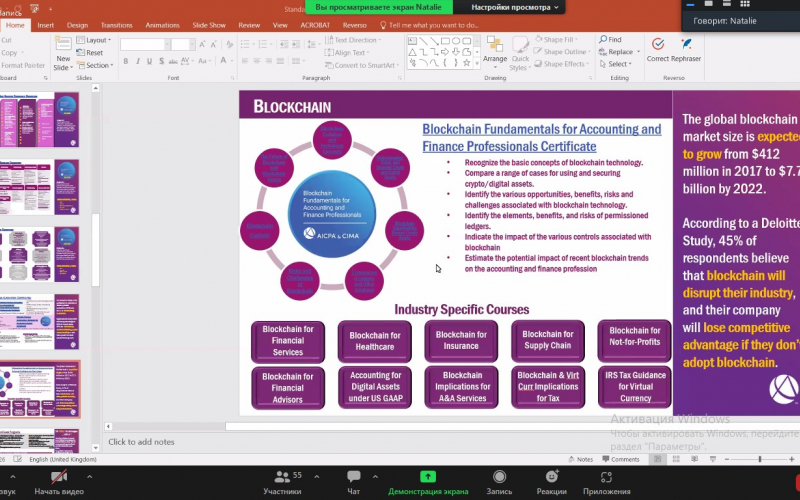
Task: Open the Zoom view settings dropdown
Action: point(514,7)
